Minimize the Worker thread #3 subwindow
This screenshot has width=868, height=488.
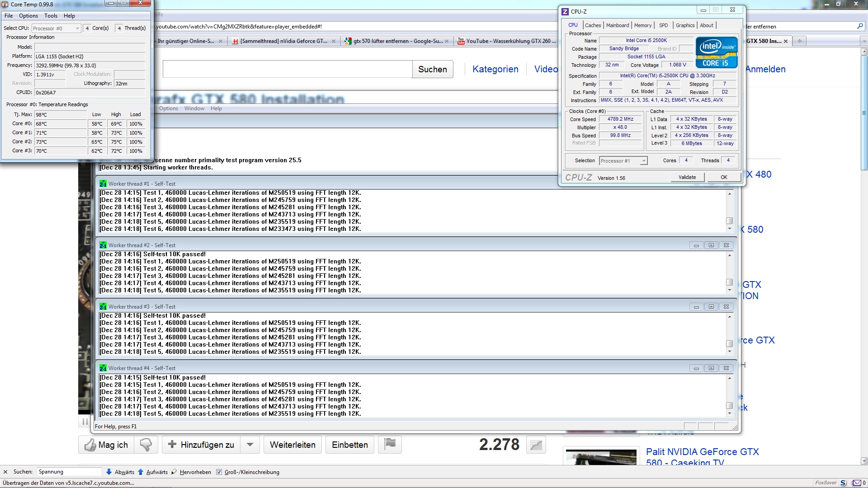pyautogui.click(x=696, y=307)
